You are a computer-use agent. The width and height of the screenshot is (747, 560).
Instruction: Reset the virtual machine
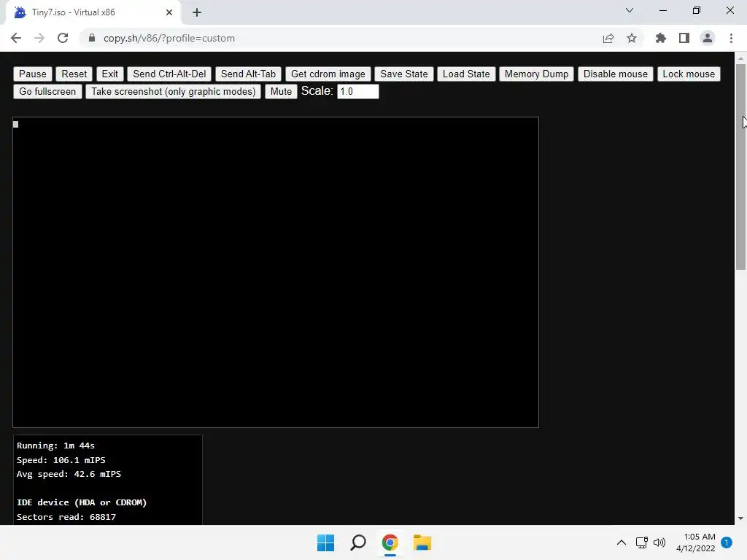pos(74,74)
